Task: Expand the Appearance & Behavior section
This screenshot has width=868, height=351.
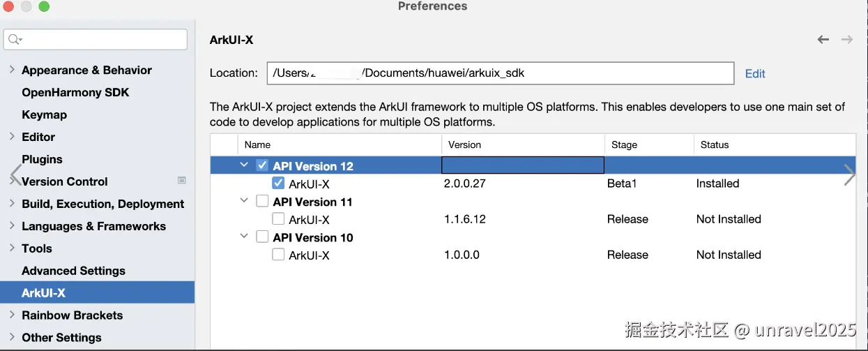Action: pyautogui.click(x=12, y=70)
